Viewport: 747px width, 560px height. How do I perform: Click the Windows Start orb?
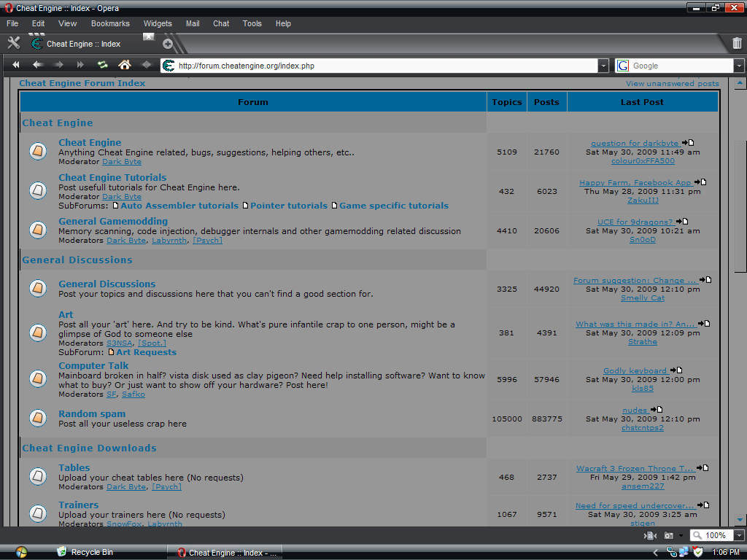click(x=21, y=552)
